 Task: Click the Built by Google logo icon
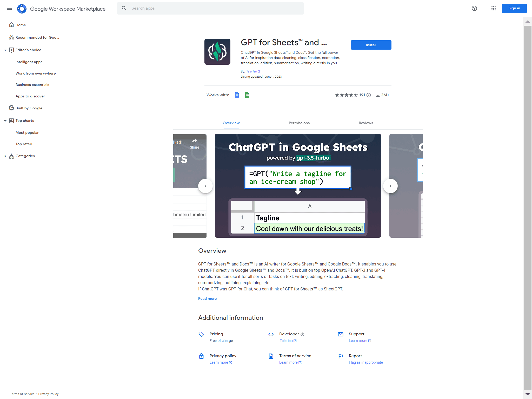point(11,108)
